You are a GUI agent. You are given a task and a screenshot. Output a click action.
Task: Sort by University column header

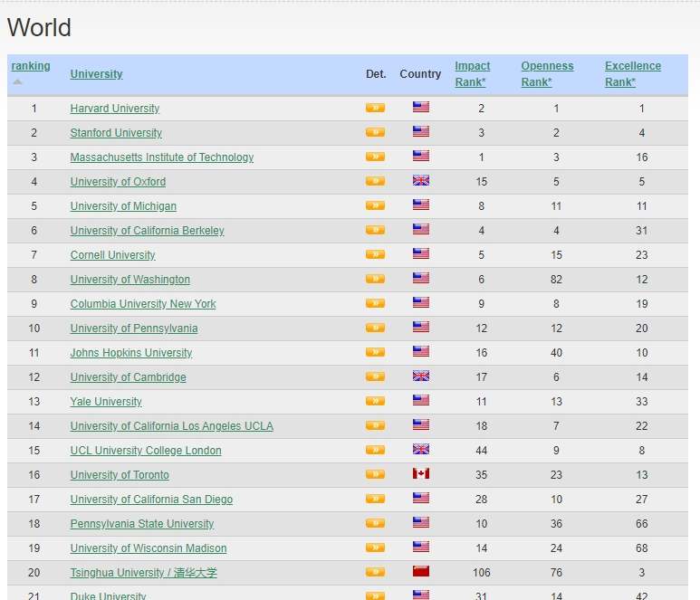tap(96, 74)
